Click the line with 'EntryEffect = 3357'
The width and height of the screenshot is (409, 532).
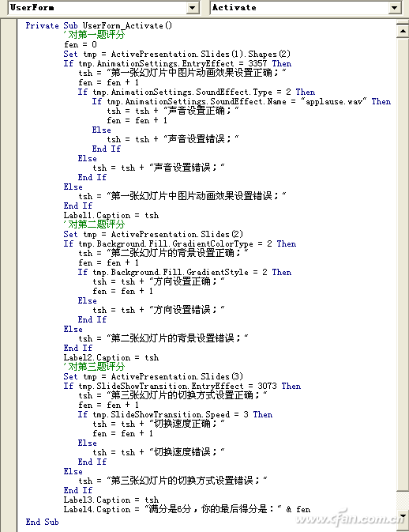[177, 63]
